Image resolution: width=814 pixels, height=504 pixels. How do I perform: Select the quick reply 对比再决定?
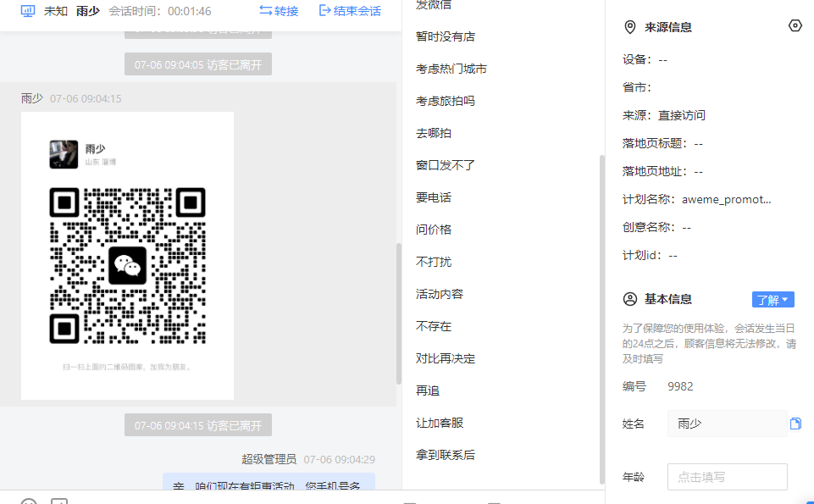click(x=446, y=358)
